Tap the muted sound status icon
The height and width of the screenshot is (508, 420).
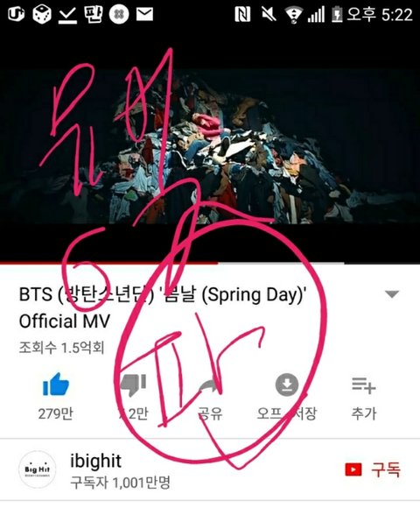point(269,14)
